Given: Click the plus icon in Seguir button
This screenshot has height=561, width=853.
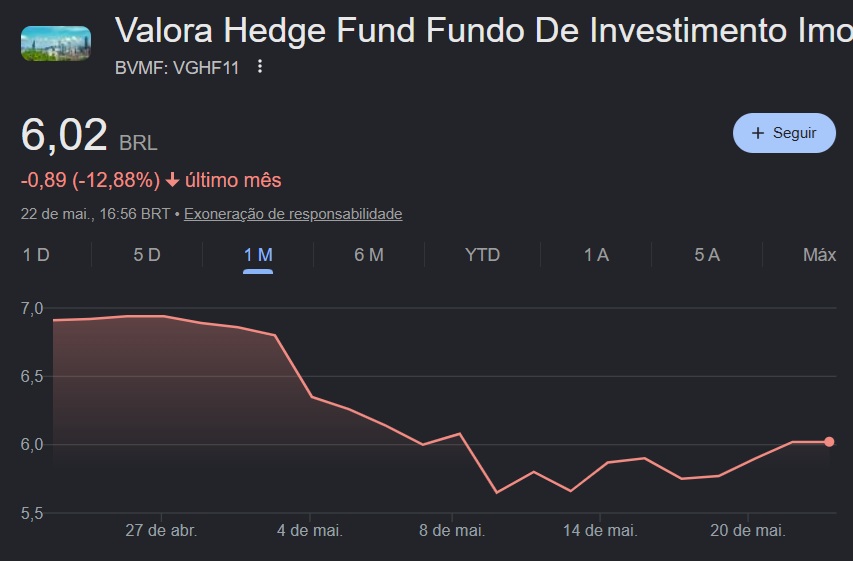Looking at the screenshot, I should [x=758, y=133].
